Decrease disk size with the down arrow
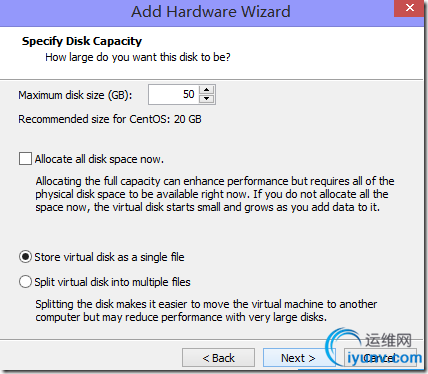The width and height of the screenshot is (428, 374). pyautogui.click(x=207, y=98)
